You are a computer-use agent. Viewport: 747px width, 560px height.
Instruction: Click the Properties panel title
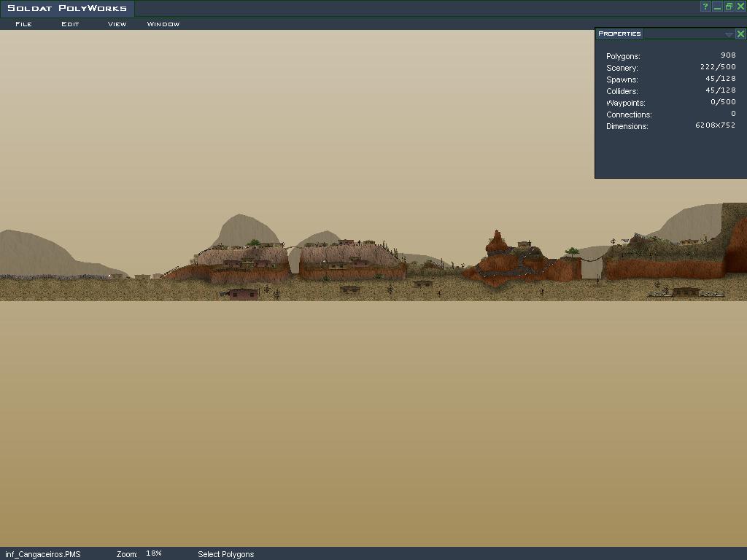pyautogui.click(x=619, y=34)
